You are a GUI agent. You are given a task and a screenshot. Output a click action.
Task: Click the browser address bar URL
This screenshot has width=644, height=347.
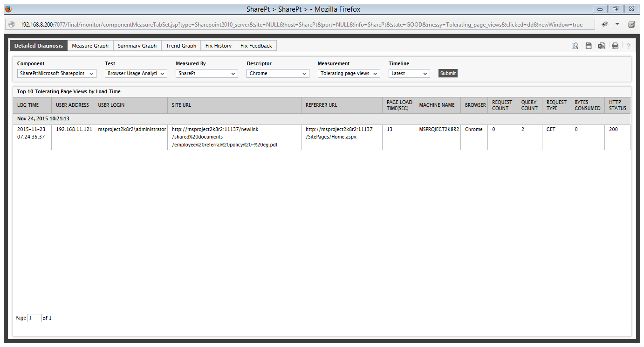pyautogui.click(x=301, y=24)
